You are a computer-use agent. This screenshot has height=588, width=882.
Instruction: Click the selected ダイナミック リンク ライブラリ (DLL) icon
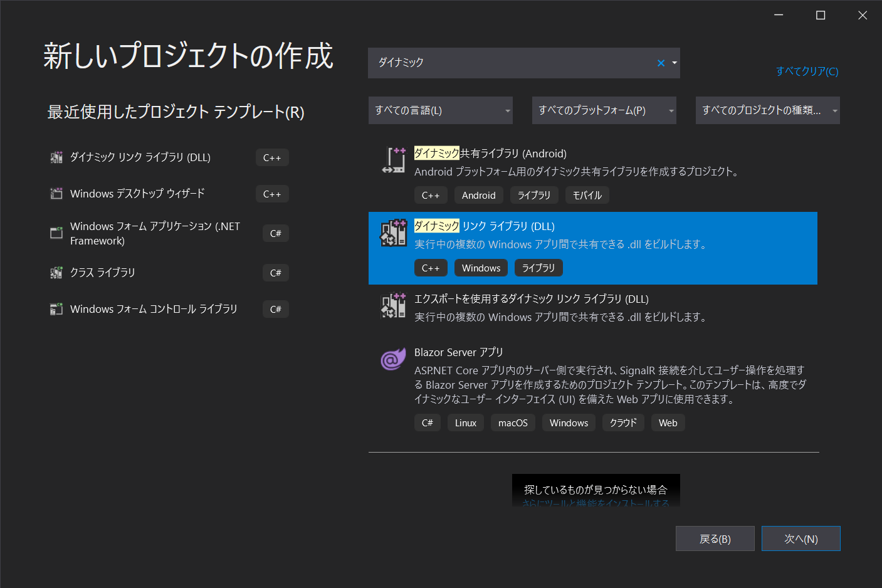(394, 234)
